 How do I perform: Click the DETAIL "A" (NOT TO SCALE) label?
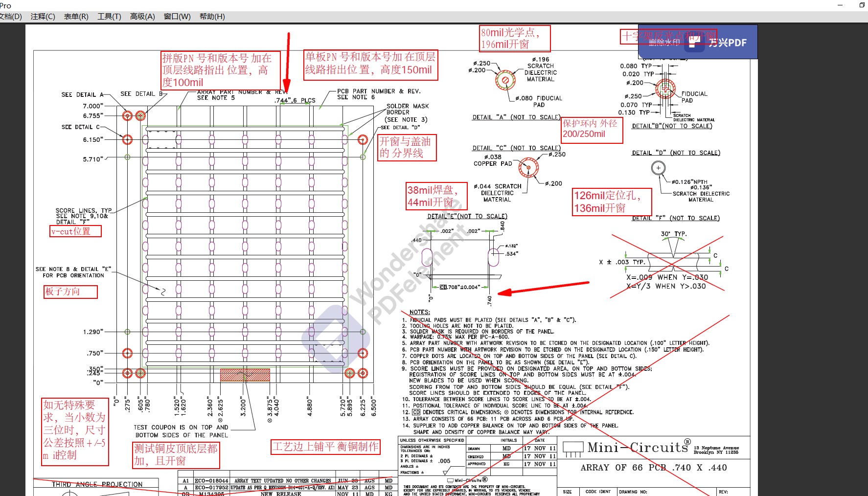pyautogui.click(x=516, y=117)
